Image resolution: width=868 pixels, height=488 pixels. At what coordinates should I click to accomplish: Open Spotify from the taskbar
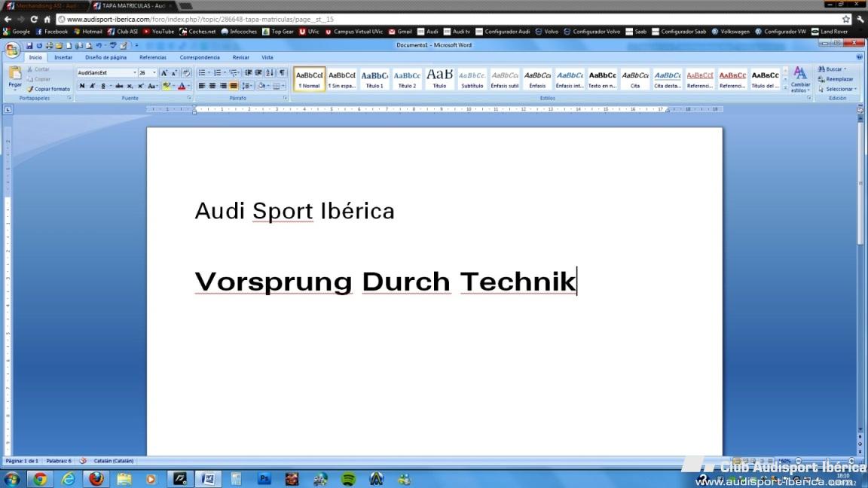(348, 479)
